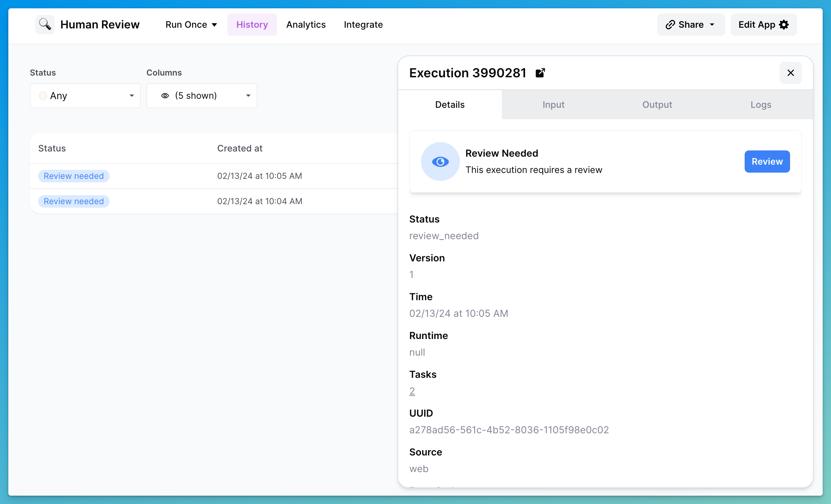Expand the Share dropdown arrow

tap(712, 25)
